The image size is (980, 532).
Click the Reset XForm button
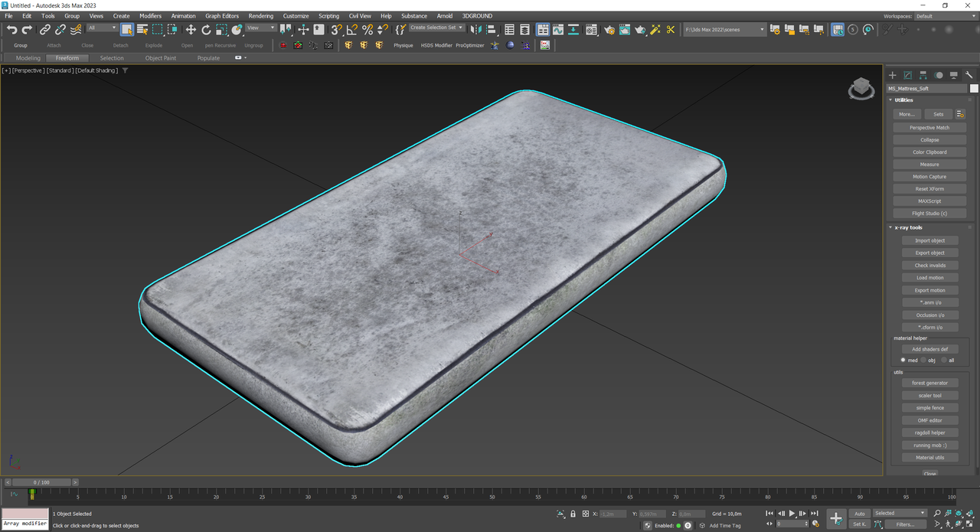coord(929,189)
